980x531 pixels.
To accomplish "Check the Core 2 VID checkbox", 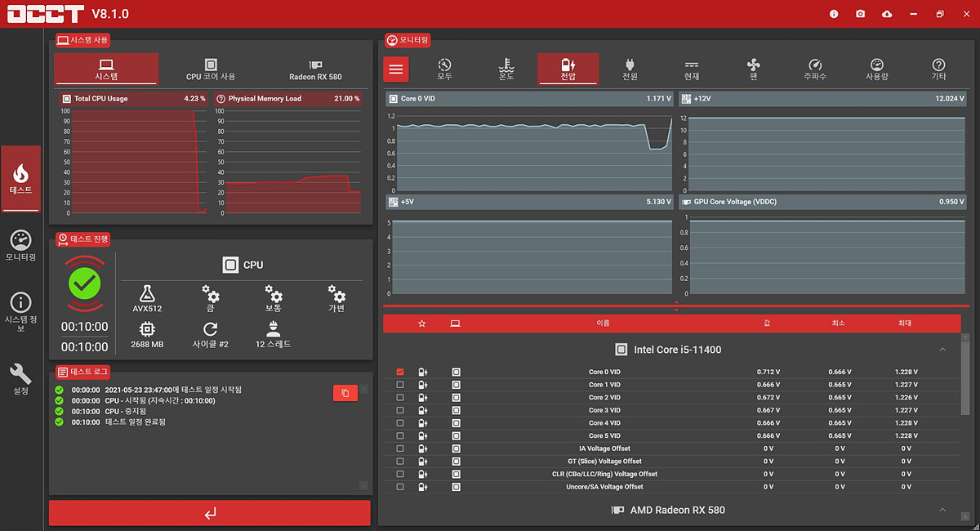I will (x=399, y=397).
